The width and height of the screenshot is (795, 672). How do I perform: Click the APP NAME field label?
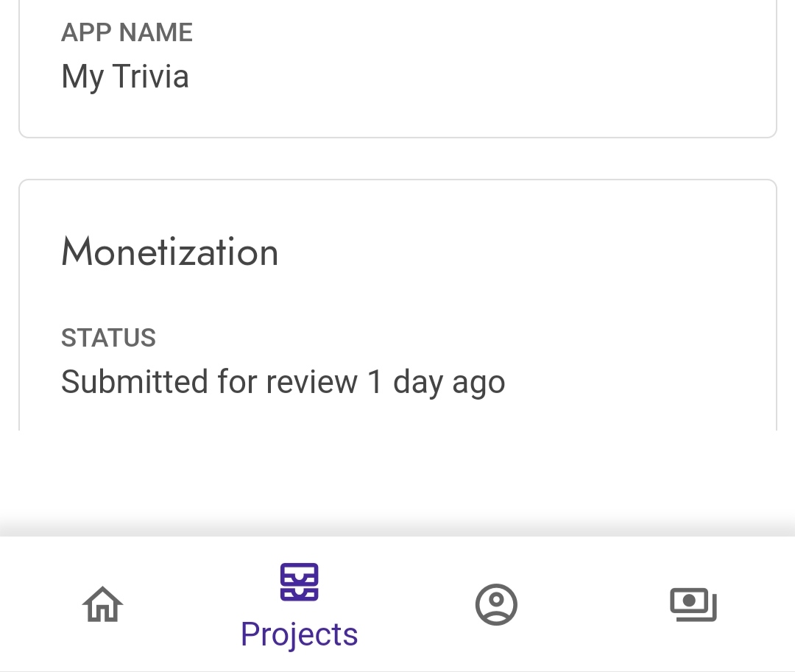tap(127, 32)
